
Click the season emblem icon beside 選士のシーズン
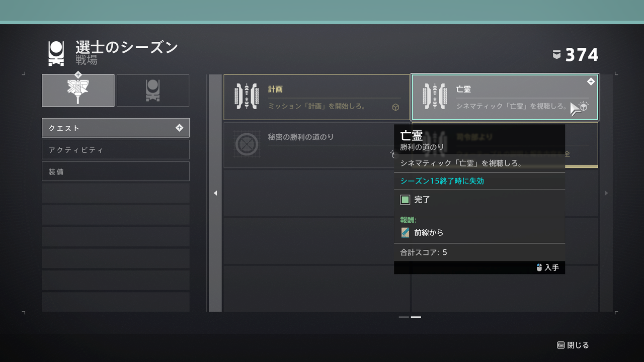click(x=56, y=54)
